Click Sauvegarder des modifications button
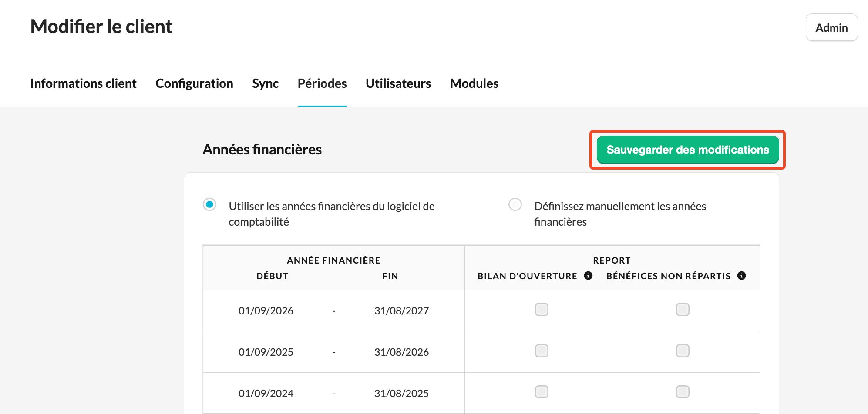The height and width of the screenshot is (414, 868). pyautogui.click(x=687, y=150)
